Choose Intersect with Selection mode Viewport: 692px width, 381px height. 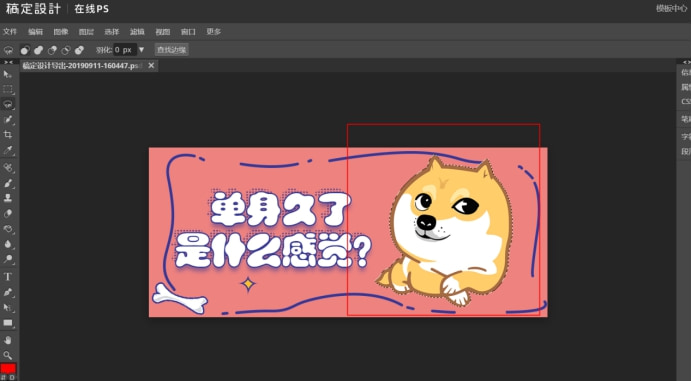coord(66,50)
